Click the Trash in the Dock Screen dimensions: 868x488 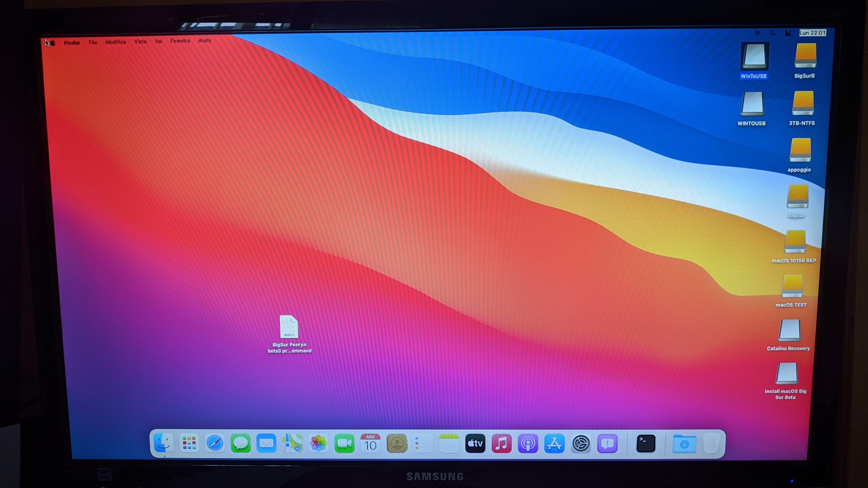pos(711,444)
